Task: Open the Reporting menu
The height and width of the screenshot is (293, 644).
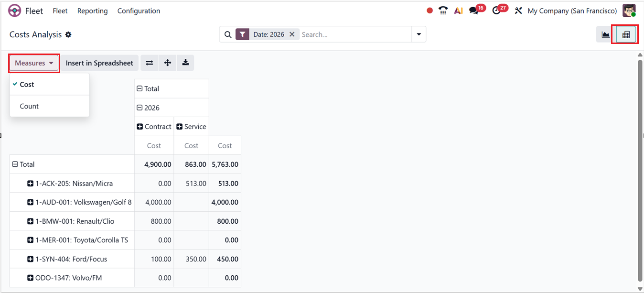Action: [x=92, y=11]
